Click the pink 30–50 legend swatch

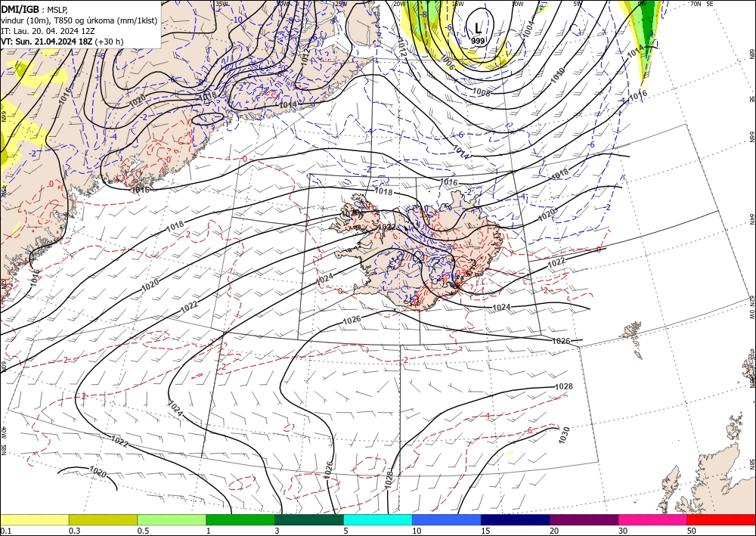[653, 519]
